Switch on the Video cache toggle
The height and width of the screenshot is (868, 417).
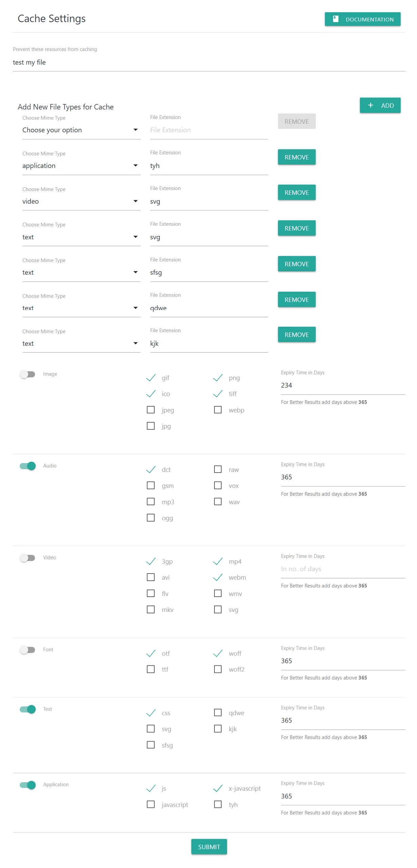coord(28,558)
